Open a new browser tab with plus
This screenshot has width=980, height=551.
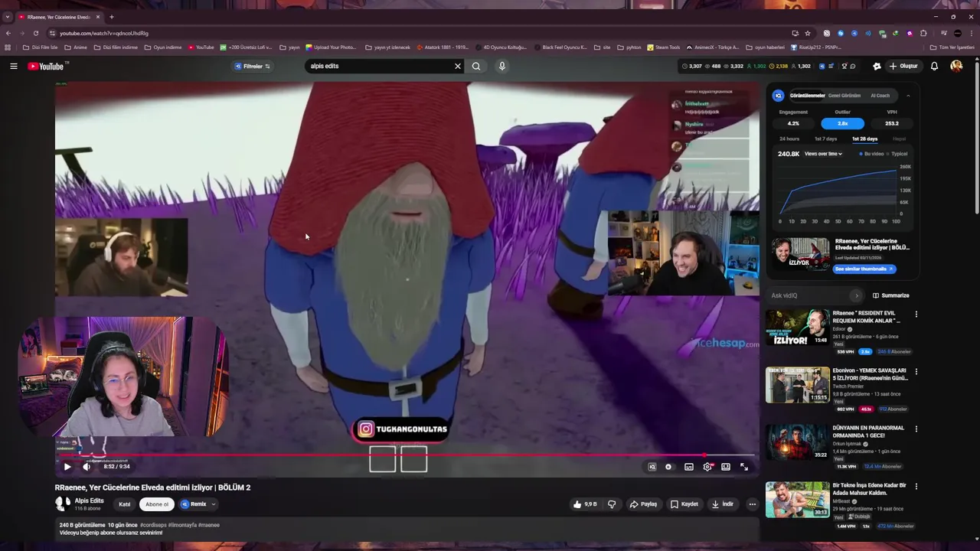[x=111, y=17]
